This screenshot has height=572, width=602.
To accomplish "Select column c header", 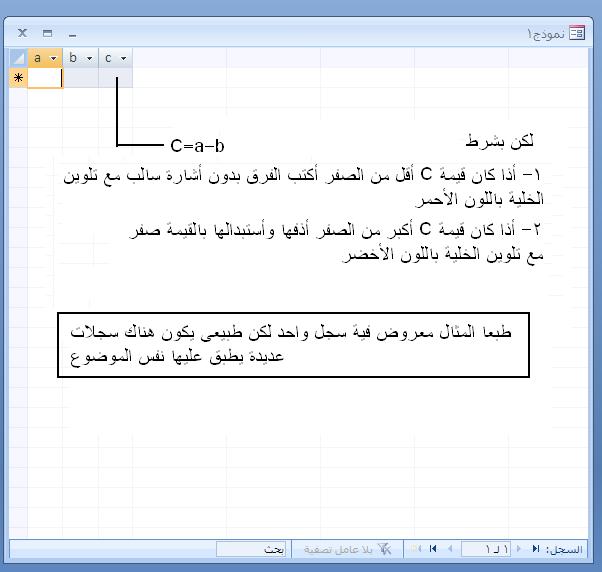I will coord(116,58).
